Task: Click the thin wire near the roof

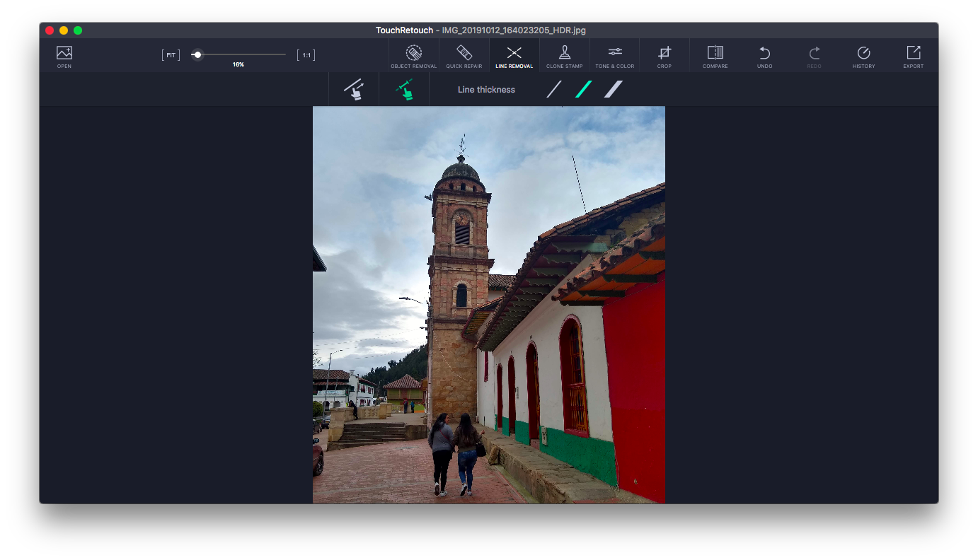Action: (580, 183)
